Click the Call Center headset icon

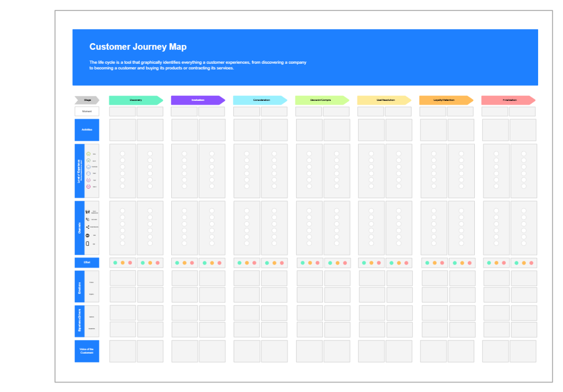[x=88, y=219]
